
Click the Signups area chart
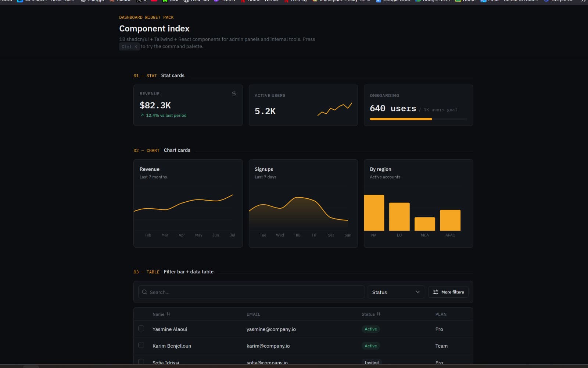[298, 213]
